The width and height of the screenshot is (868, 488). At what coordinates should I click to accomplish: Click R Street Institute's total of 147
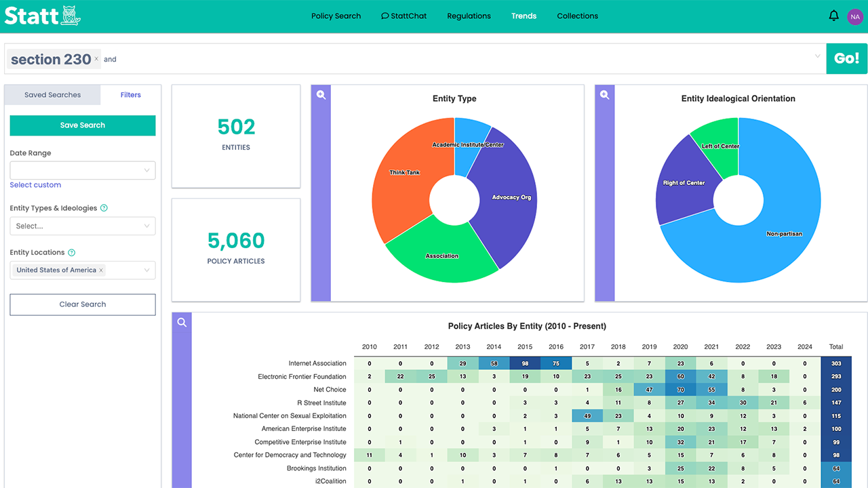(x=836, y=403)
